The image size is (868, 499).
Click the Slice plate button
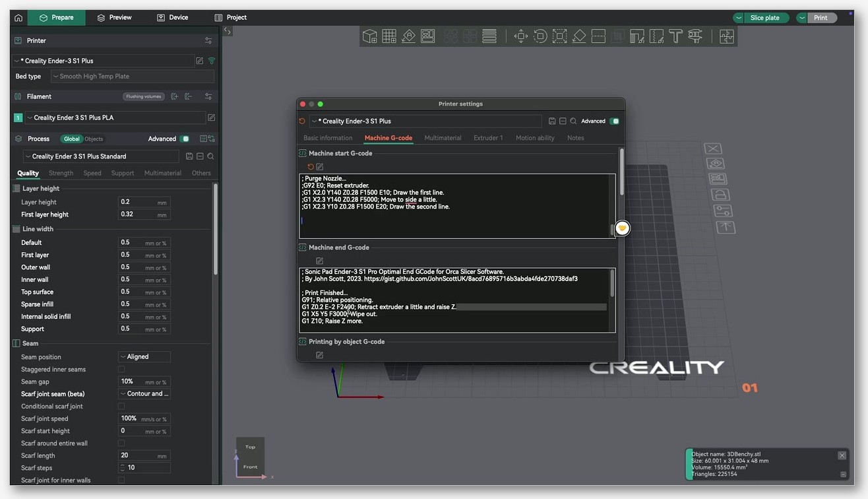pyautogui.click(x=766, y=18)
